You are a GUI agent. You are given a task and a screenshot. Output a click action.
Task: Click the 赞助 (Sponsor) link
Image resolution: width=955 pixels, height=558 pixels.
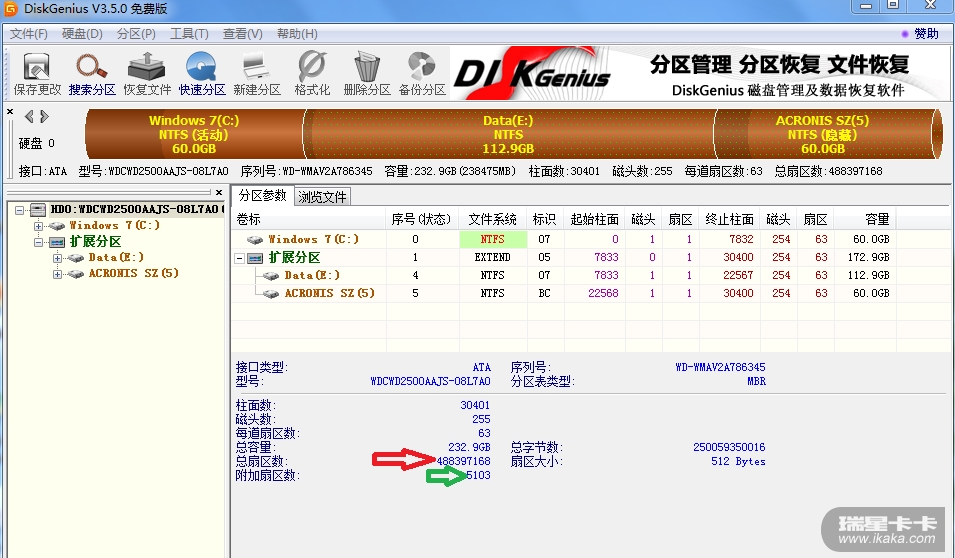pos(925,34)
